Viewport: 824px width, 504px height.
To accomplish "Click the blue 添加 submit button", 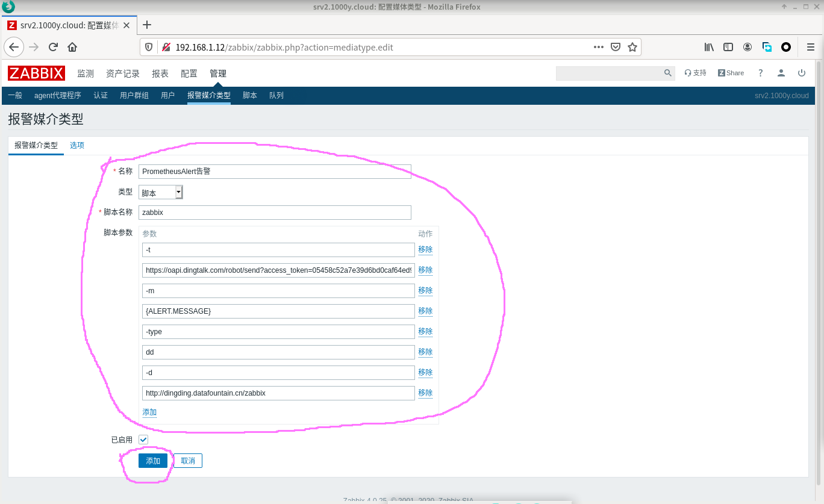I will (153, 461).
